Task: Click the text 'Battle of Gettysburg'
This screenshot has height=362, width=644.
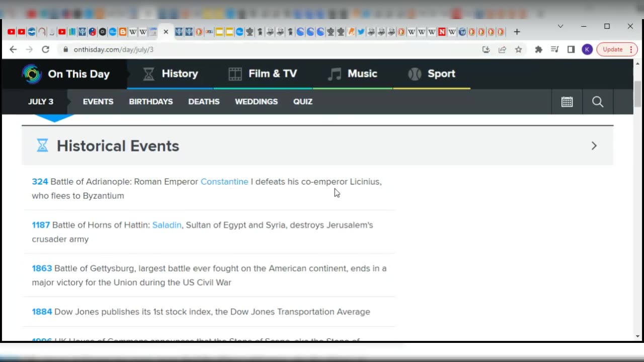Action: [x=94, y=268]
